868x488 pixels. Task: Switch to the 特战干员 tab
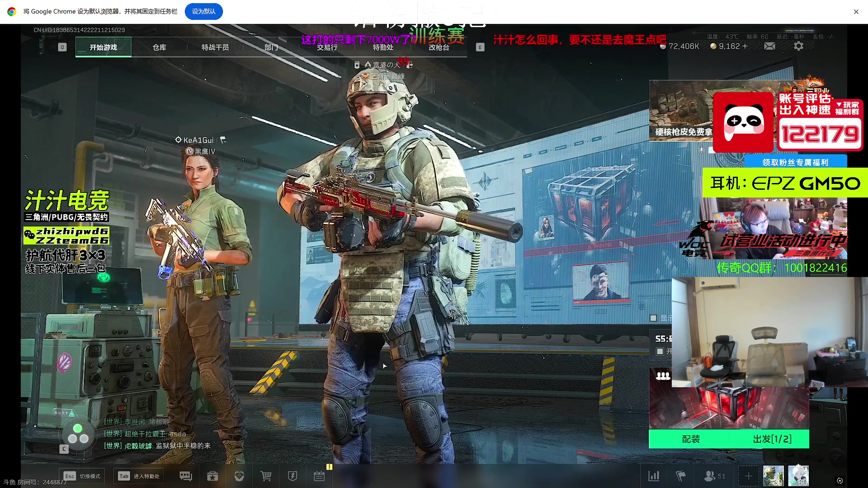click(215, 47)
